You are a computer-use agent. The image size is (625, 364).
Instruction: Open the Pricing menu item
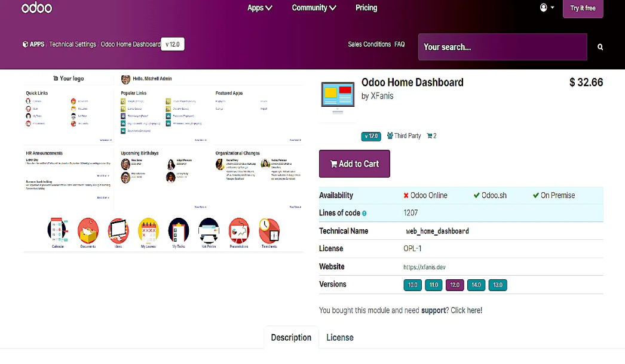coord(366,8)
